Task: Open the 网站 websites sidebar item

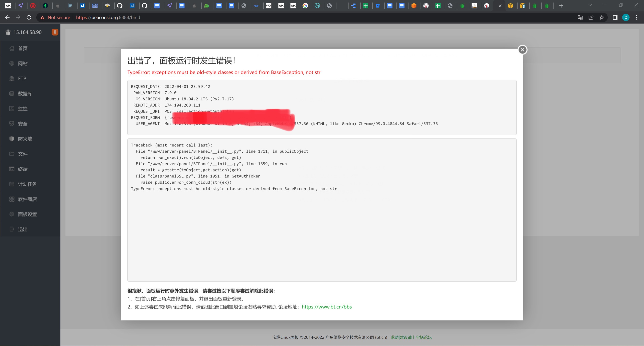Action: (23, 63)
